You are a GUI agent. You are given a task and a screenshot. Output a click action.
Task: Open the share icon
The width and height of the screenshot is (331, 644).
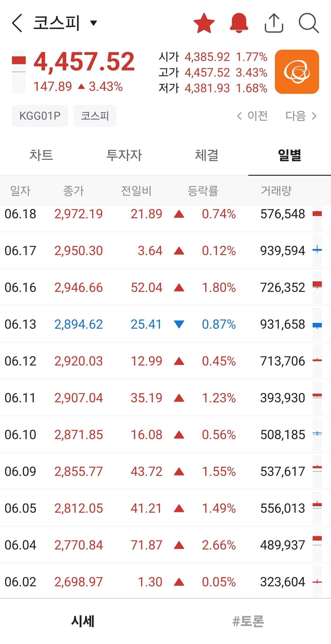pos(274,23)
